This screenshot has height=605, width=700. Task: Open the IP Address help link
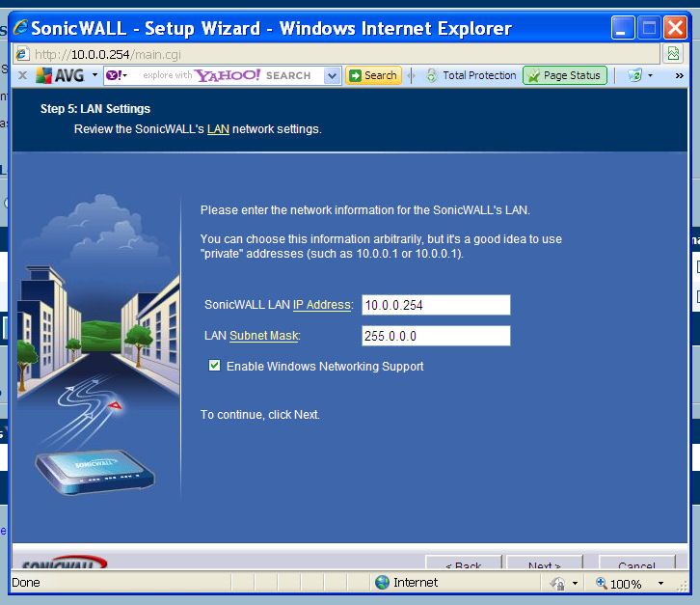tap(321, 305)
